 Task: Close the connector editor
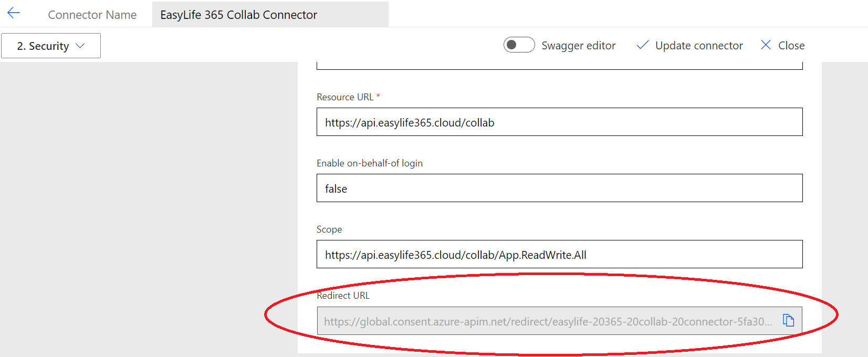pos(782,46)
